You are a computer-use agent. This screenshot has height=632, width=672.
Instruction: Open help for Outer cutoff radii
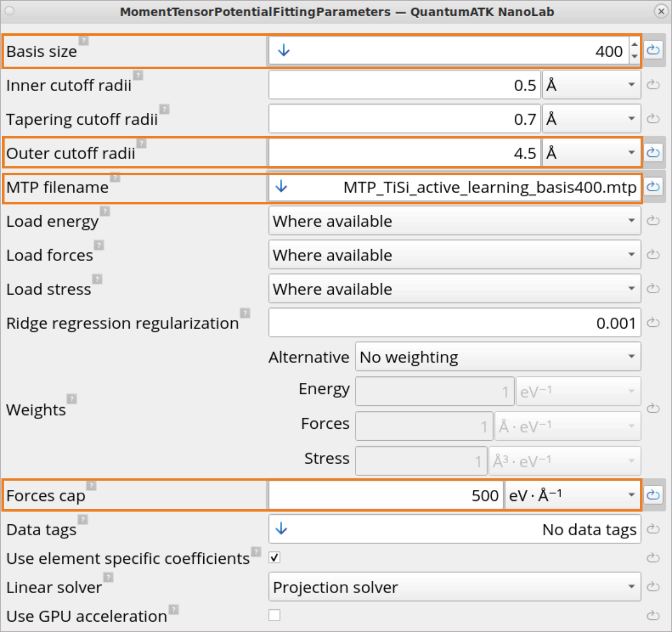(x=142, y=143)
